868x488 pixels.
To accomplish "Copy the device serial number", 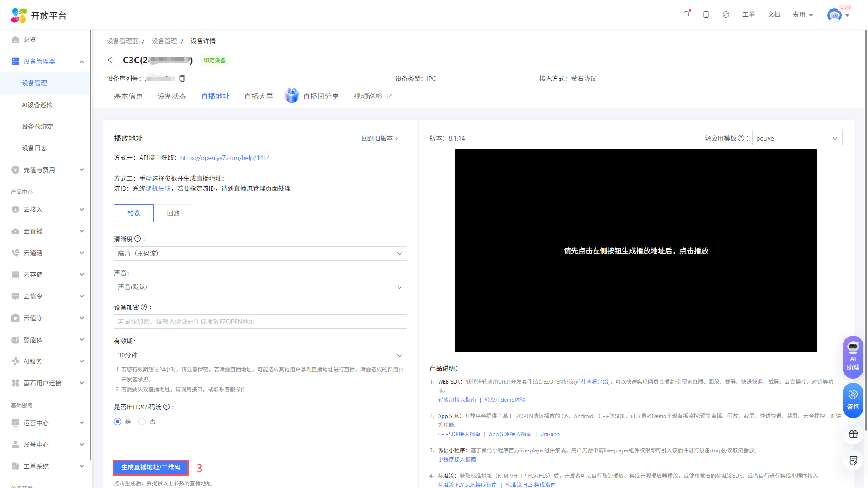I will point(182,79).
